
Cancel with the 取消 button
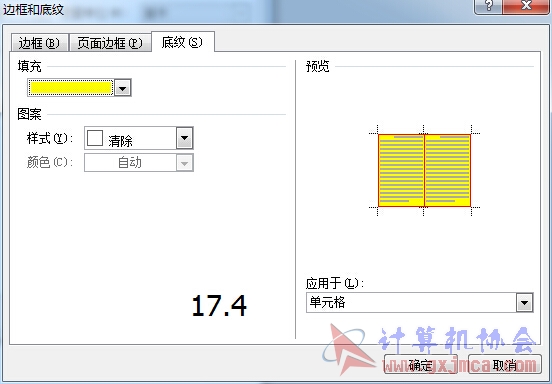[504, 365]
